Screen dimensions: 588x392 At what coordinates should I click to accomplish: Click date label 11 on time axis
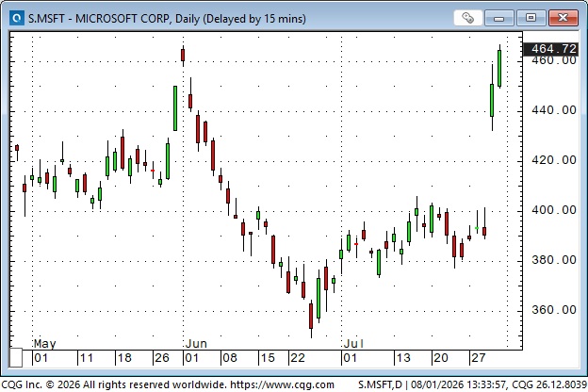coord(86,358)
